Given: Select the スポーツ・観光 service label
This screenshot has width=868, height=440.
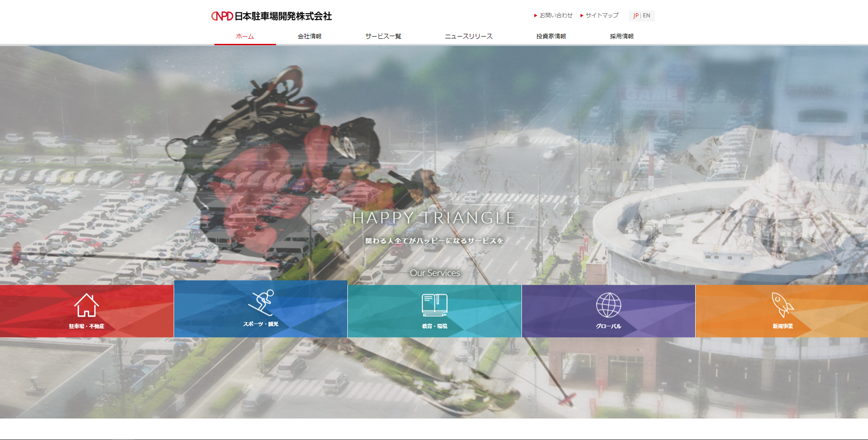Looking at the screenshot, I should click(261, 324).
